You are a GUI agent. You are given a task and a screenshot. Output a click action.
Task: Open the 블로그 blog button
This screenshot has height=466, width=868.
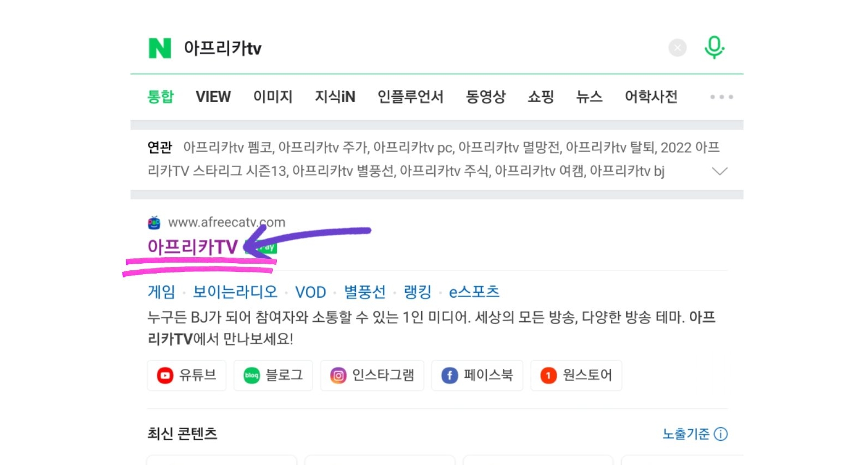coord(273,376)
